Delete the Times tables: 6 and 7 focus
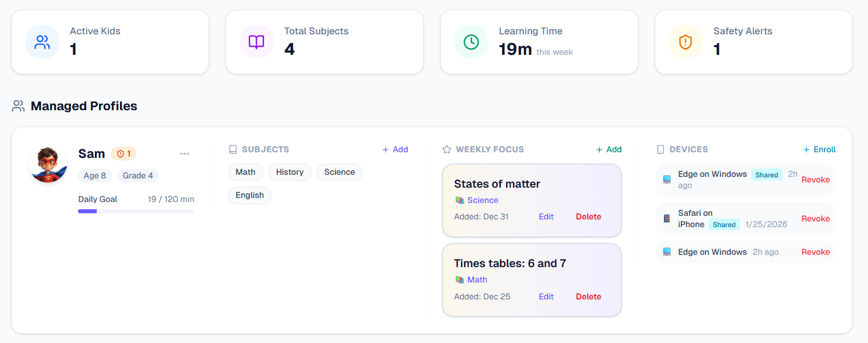Screen dimensions: 868x343 click(588, 297)
